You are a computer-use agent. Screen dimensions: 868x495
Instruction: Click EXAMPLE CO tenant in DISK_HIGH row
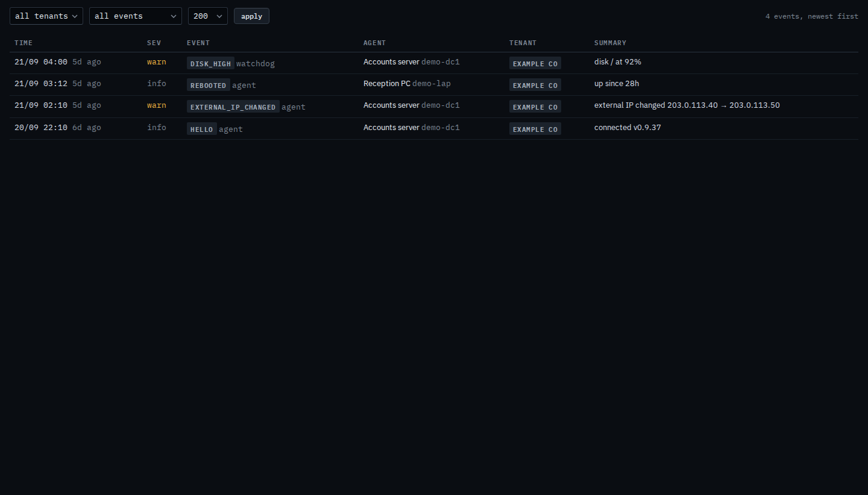(x=535, y=63)
